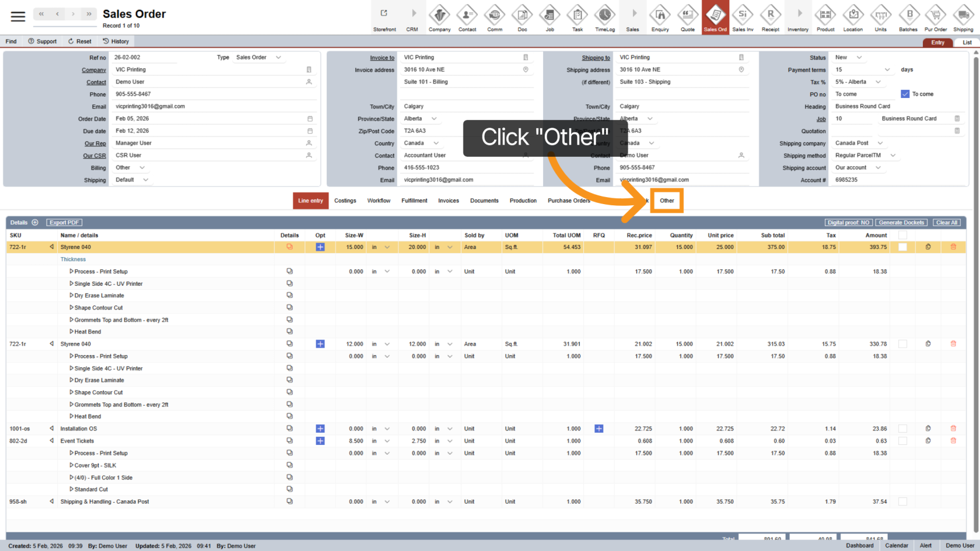Open the Quote module icon
The image size is (980, 551).
[x=688, y=18]
